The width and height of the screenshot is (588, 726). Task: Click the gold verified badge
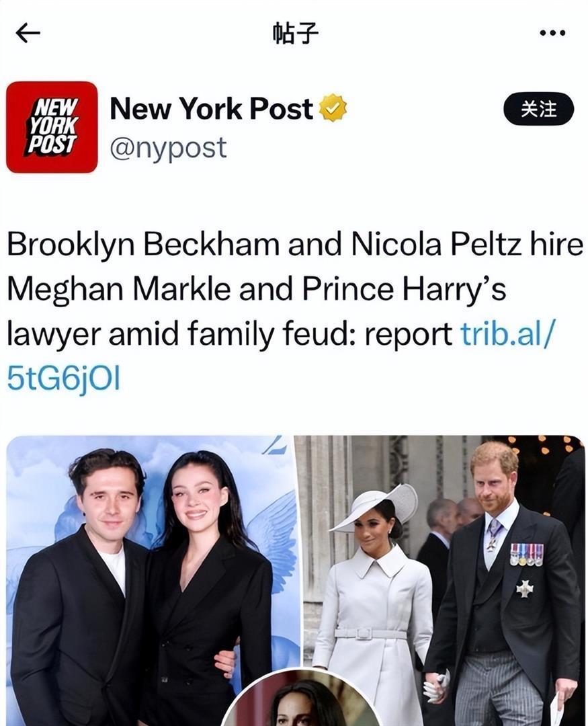tap(333, 108)
